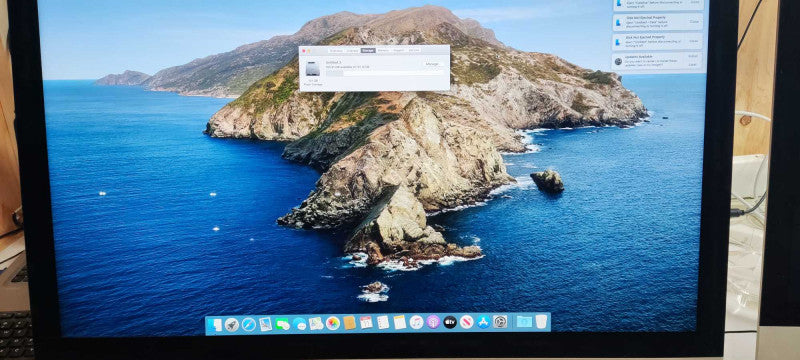Screen dimensions: 800x360
Task: Open the Updates Available notification
Action: [x=657, y=61]
